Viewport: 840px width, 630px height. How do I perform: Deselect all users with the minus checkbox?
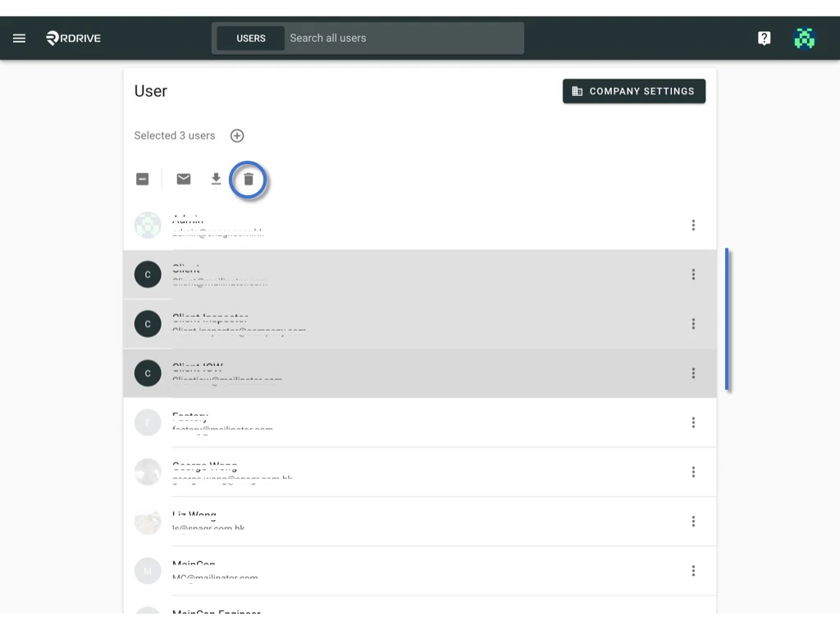pyautogui.click(x=142, y=178)
